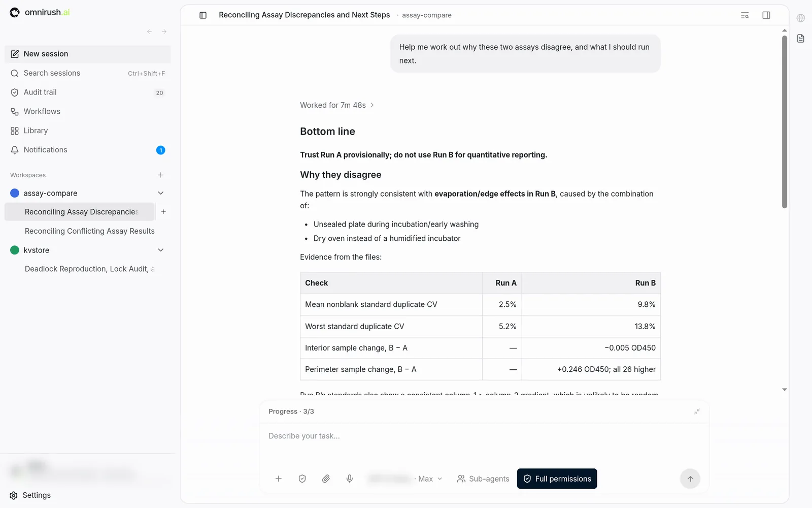Click the plus icon in composer
The height and width of the screenshot is (508, 812).
pos(279,479)
